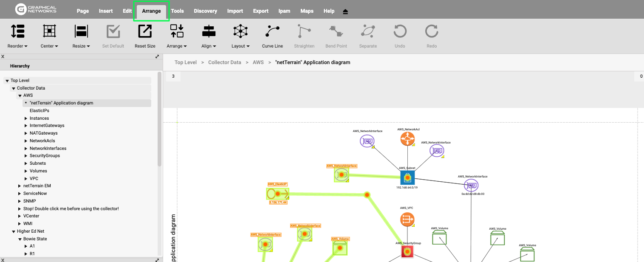Collapse the Collector Data tree node
The width and height of the screenshot is (644, 262).
point(14,88)
